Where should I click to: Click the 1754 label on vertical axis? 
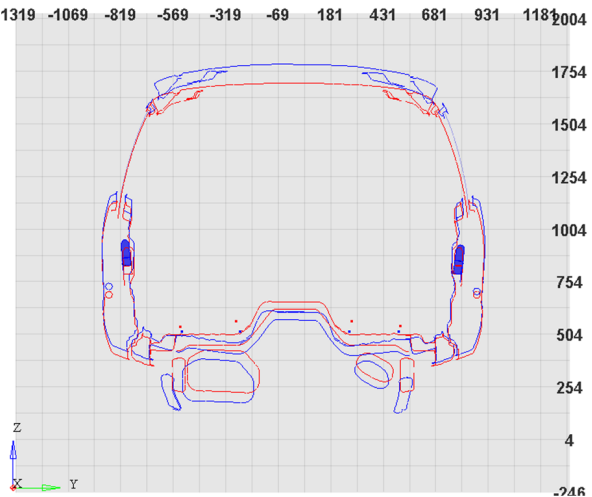point(569,72)
